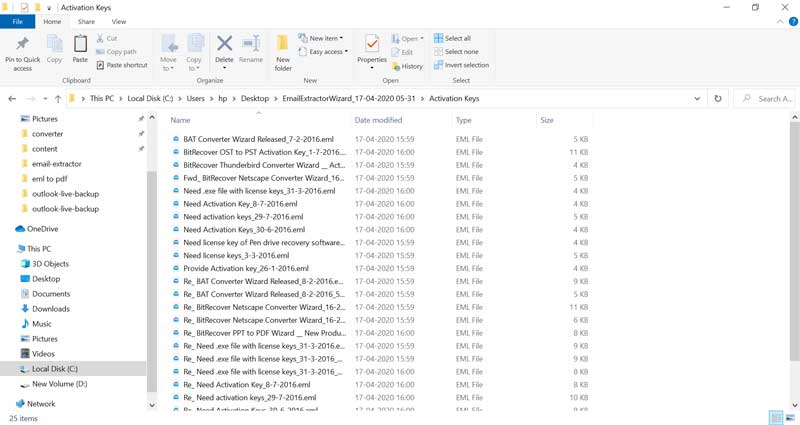Screen dimensions: 800x425
Task: Switch to Details view layout icon
Action: pyautogui.click(x=776, y=418)
